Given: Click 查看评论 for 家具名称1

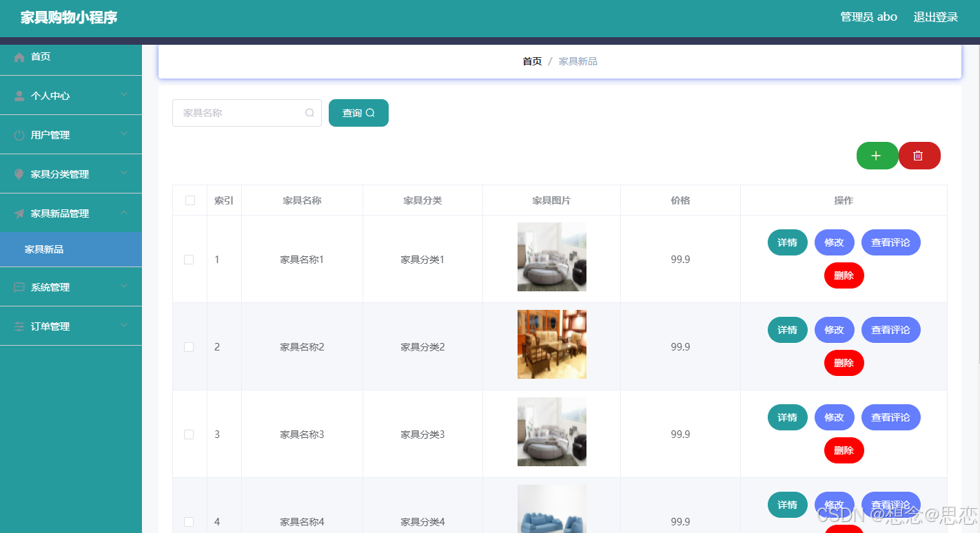Looking at the screenshot, I should (x=891, y=242).
